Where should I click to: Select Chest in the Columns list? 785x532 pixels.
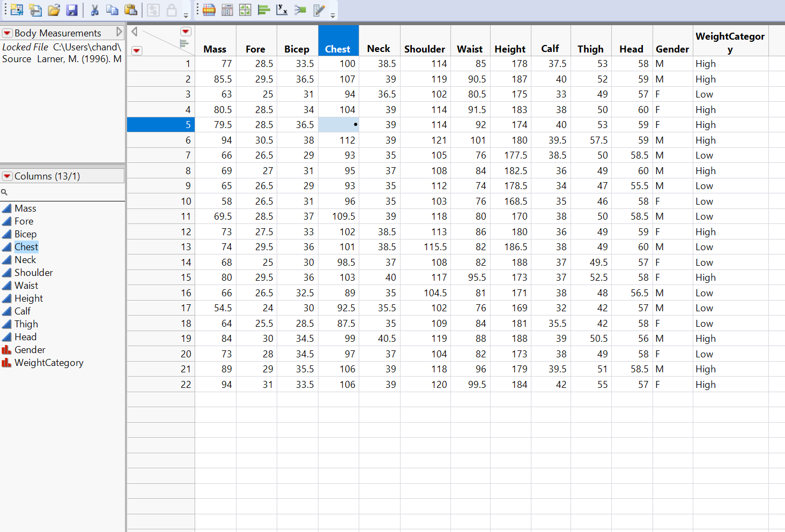pos(26,247)
